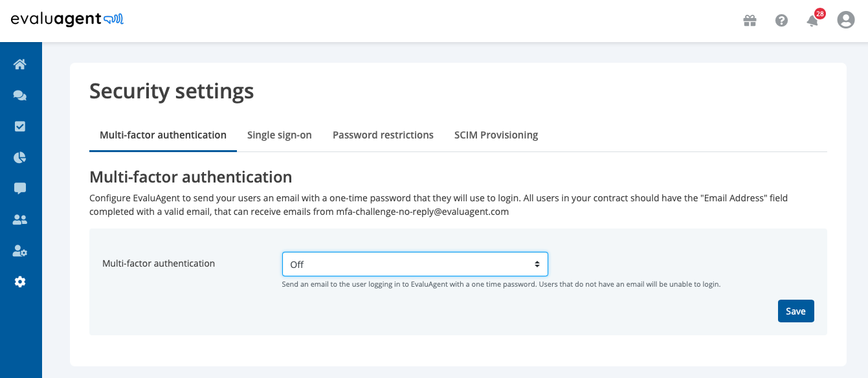
Task: Expand the Multi-factor authentication Off dropdown
Action: [x=415, y=264]
